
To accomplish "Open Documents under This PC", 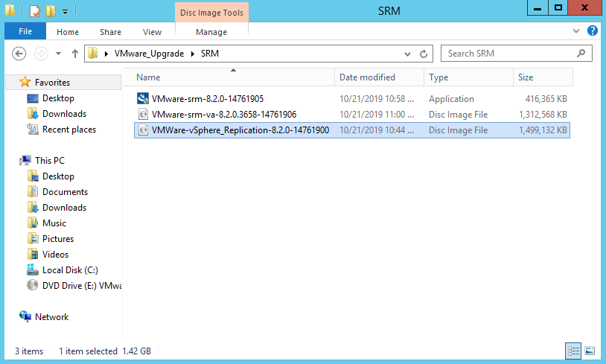I will (x=65, y=192).
